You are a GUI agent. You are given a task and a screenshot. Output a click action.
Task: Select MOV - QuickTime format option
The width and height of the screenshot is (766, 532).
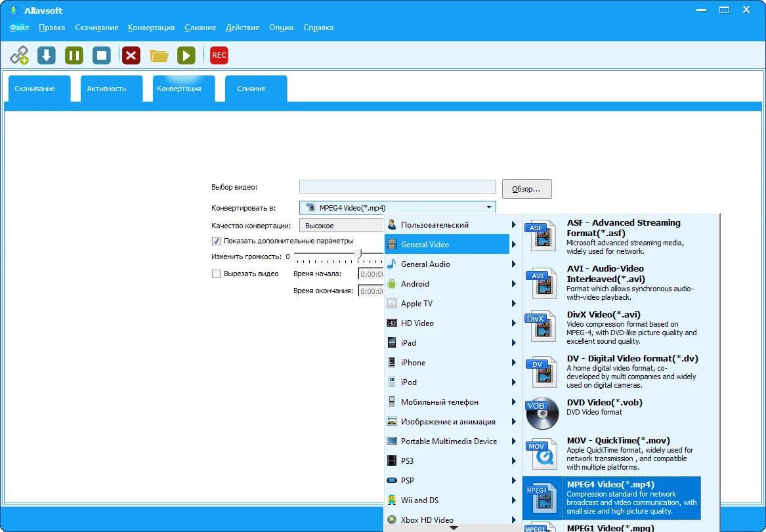tap(610, 453)
